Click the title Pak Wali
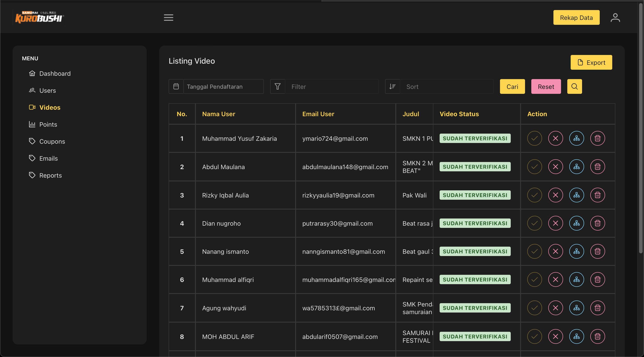Screen dimensions: 644x357 414,195
